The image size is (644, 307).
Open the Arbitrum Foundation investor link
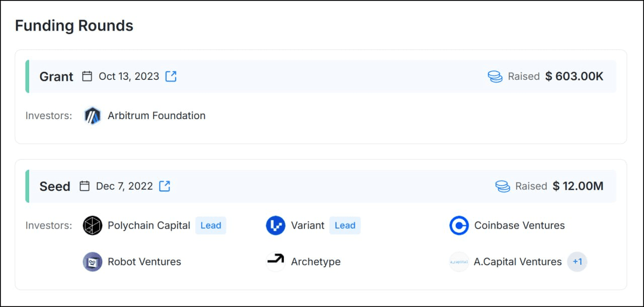[x=156, y=116]
